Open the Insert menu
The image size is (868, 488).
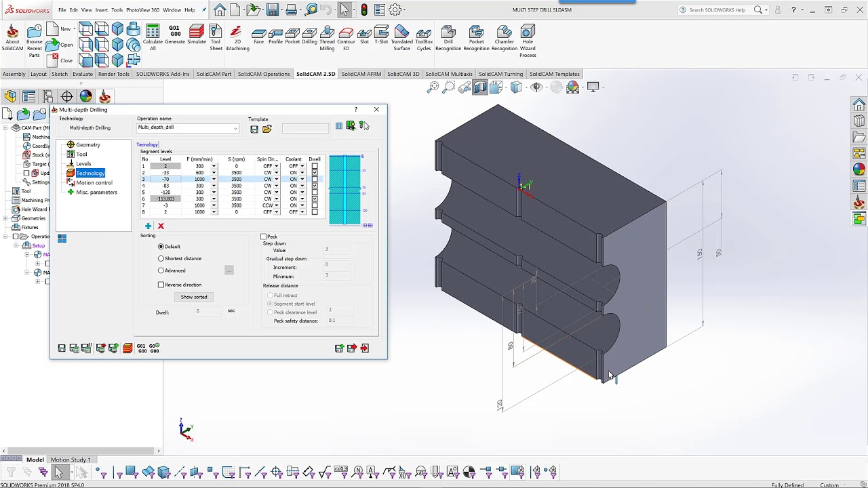tap(101, 10)
